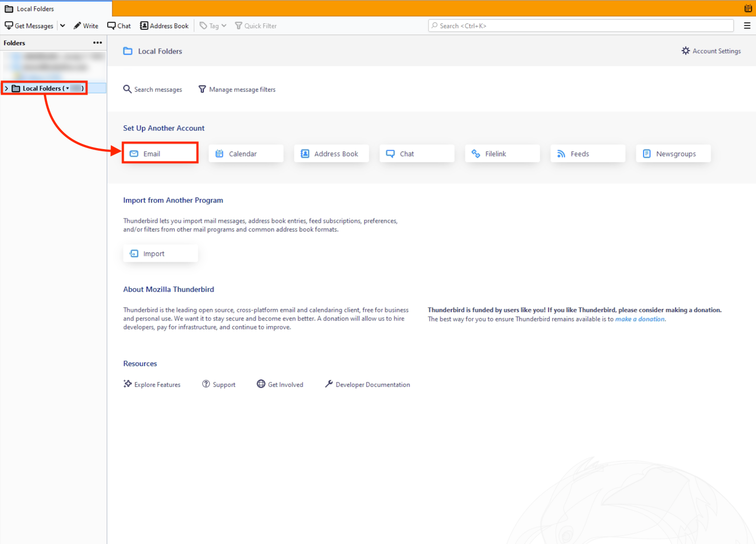The width and height of the screenshot is (756, 544).
Task: Open the Folders pane options ellipsis
Action: click(97, 43)
